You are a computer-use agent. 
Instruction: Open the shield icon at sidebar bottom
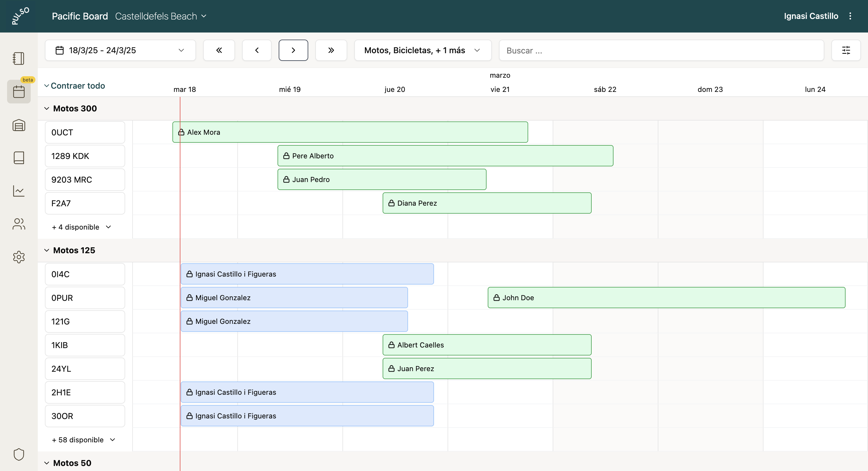pyautogui.click(x=19, y=454)
